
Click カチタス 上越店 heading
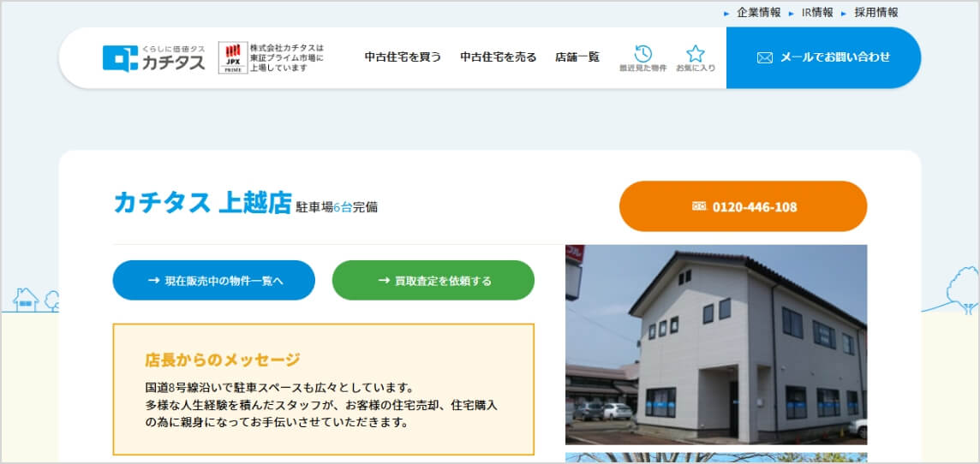point(203,204)
